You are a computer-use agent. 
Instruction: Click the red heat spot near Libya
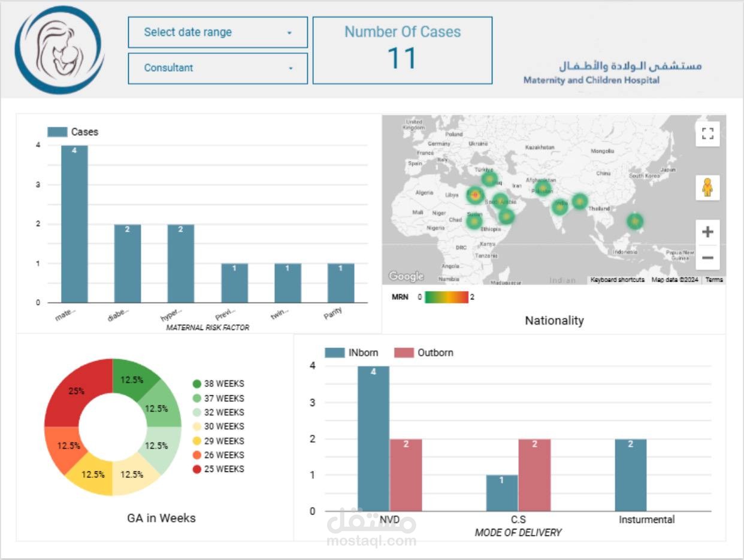(474, 195)
